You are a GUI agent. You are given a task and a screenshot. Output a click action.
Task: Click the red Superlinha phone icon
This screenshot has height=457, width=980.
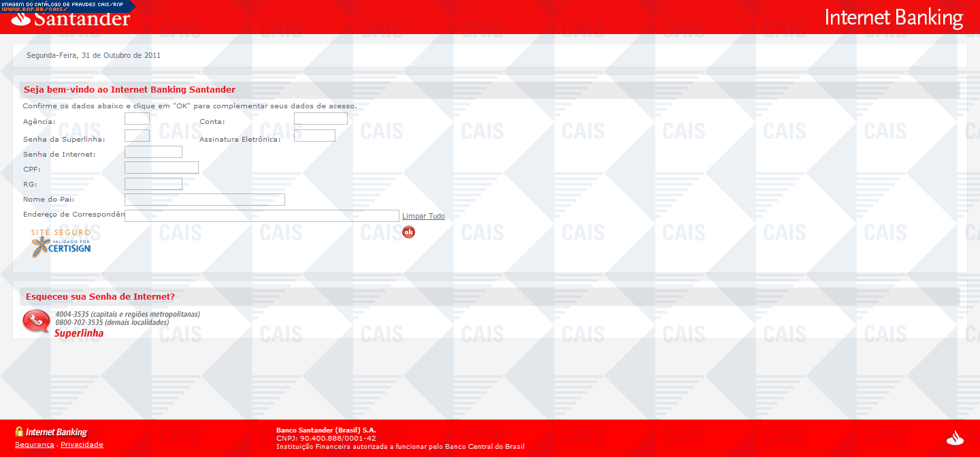click(36, 321)
